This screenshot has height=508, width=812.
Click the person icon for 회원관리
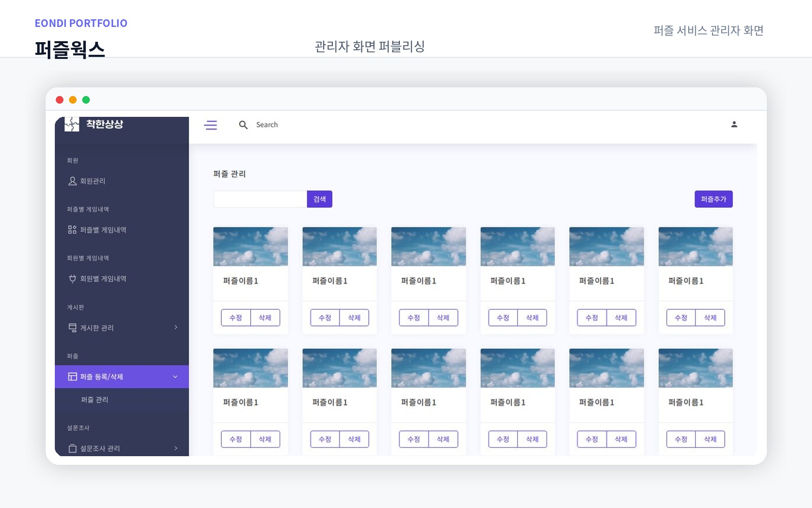73,181
